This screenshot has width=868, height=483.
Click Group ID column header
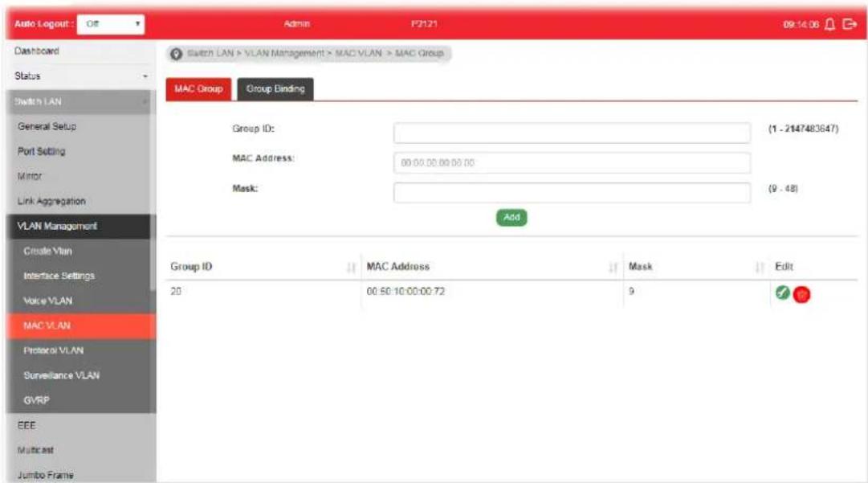coord(191,267)
